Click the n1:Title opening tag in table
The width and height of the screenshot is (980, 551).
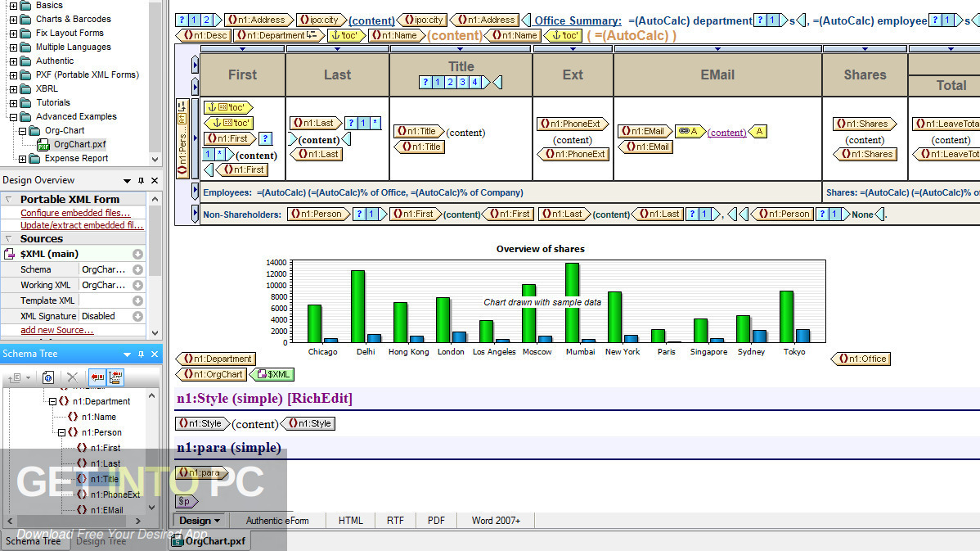[419, 131]
